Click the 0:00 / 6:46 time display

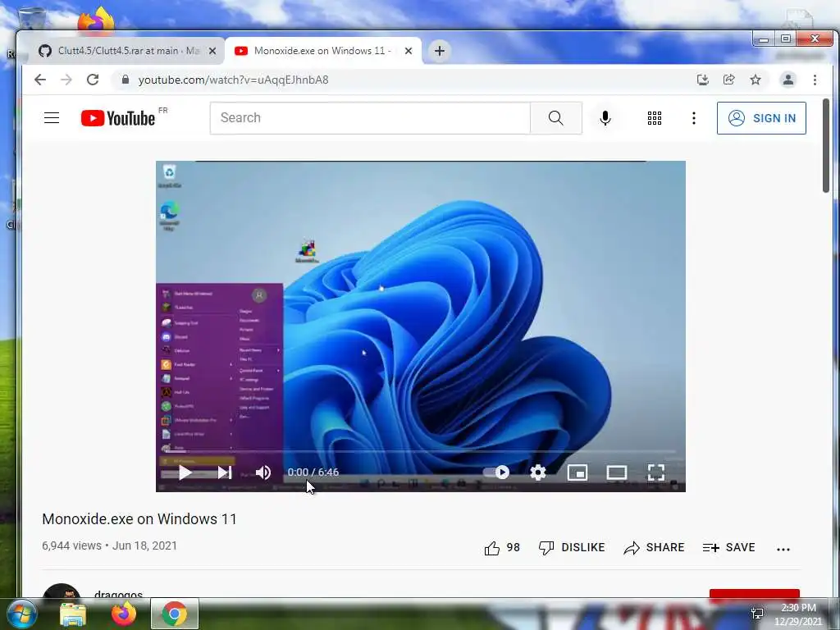(313, 472)
